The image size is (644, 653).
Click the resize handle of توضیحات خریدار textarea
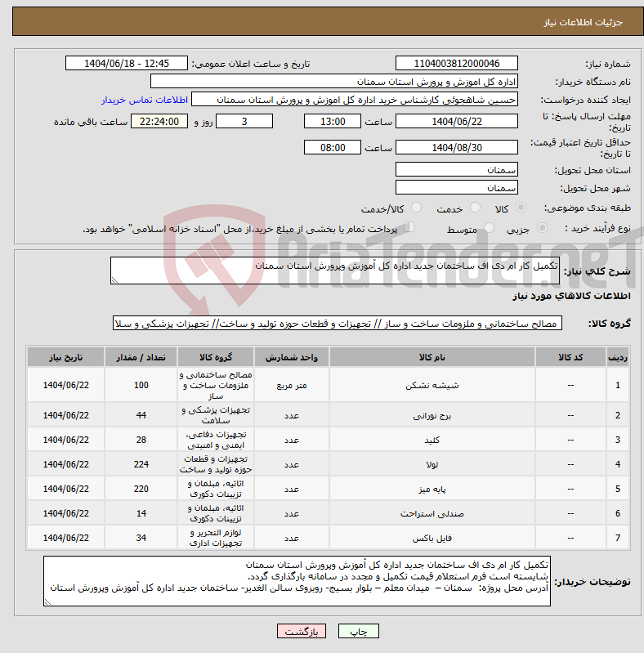(x=47, y=602)
